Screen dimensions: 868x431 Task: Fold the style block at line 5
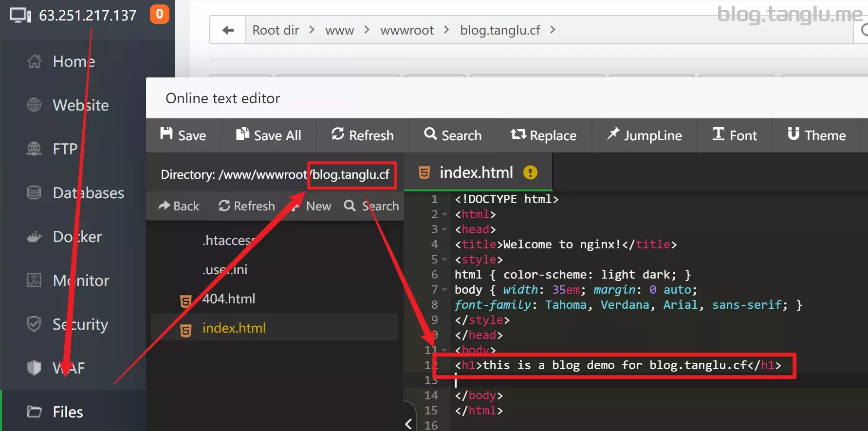point(444,260)
